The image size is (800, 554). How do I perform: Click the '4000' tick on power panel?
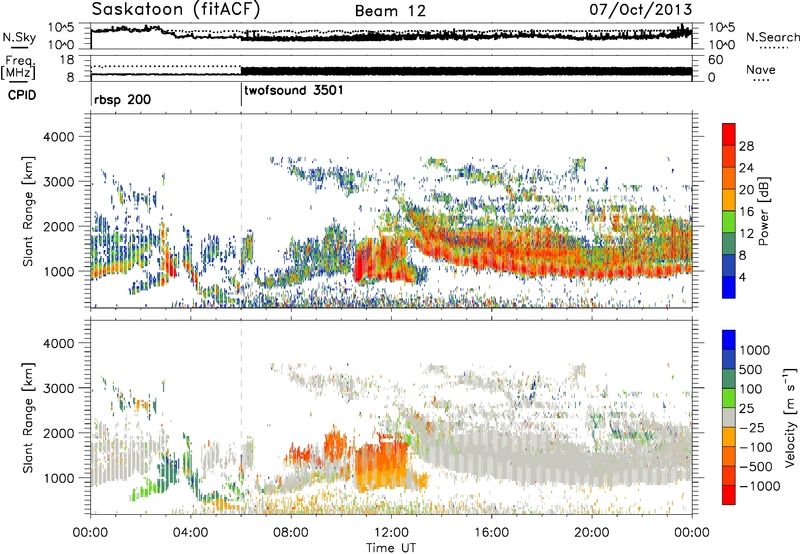pos(58,137)
